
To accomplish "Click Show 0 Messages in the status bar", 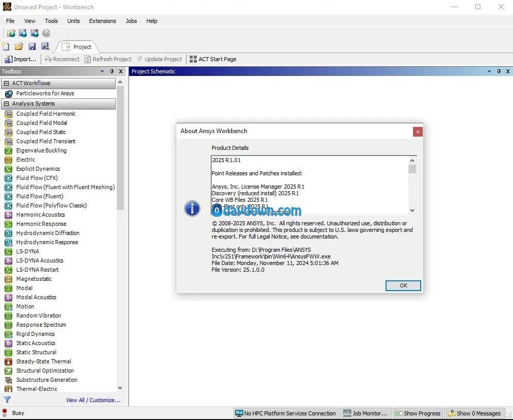I will [474, 413].
